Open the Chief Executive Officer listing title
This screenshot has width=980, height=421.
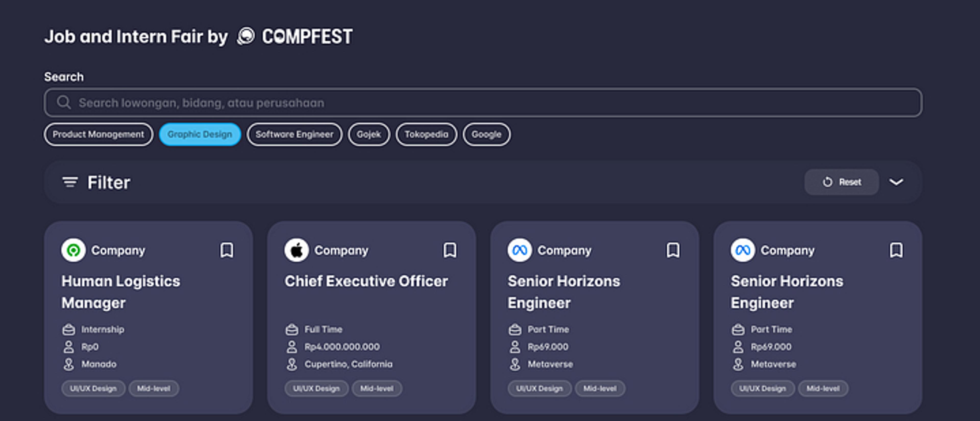pos(366,281)
